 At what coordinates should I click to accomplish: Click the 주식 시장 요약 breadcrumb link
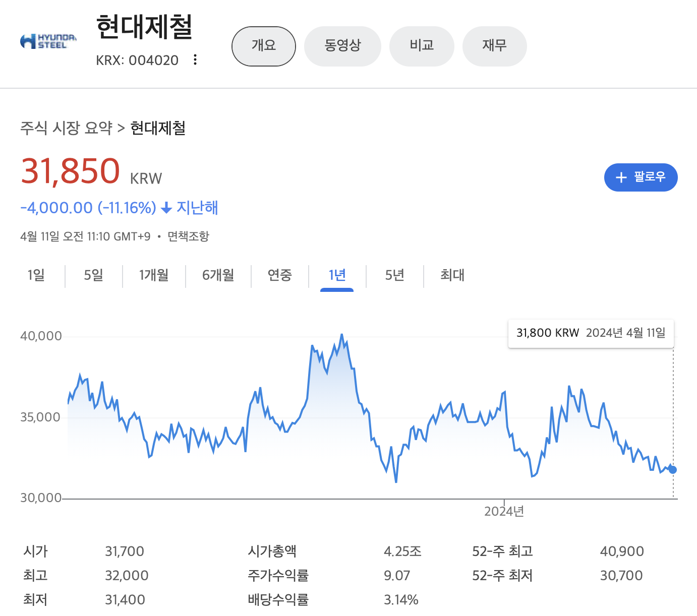pyautogui.click(x=66, y=128)
